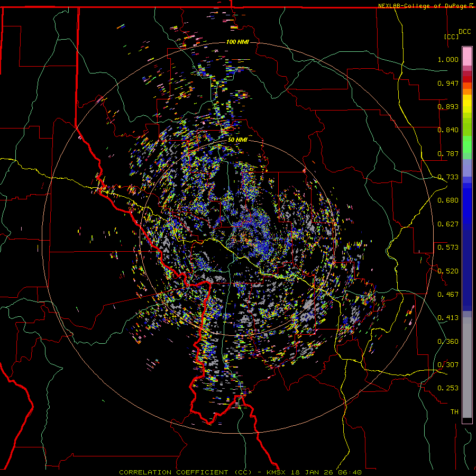Viewport: 476px width, 476px height.
Task: Click the 1.000 value on the legend
Action: [448, 59]
